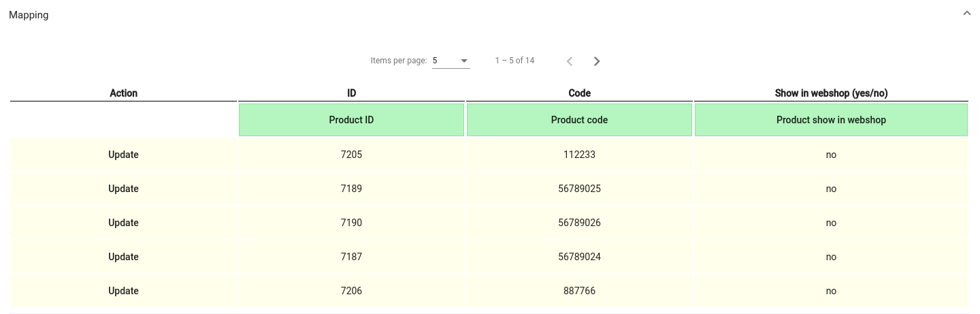This screenshot has width=980, height=314.
Task: Click ID 7206 in last row
Action: (x=351, y=291)
